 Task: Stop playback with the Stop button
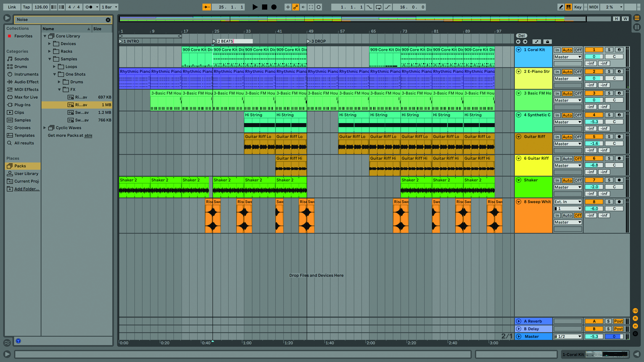264,7
